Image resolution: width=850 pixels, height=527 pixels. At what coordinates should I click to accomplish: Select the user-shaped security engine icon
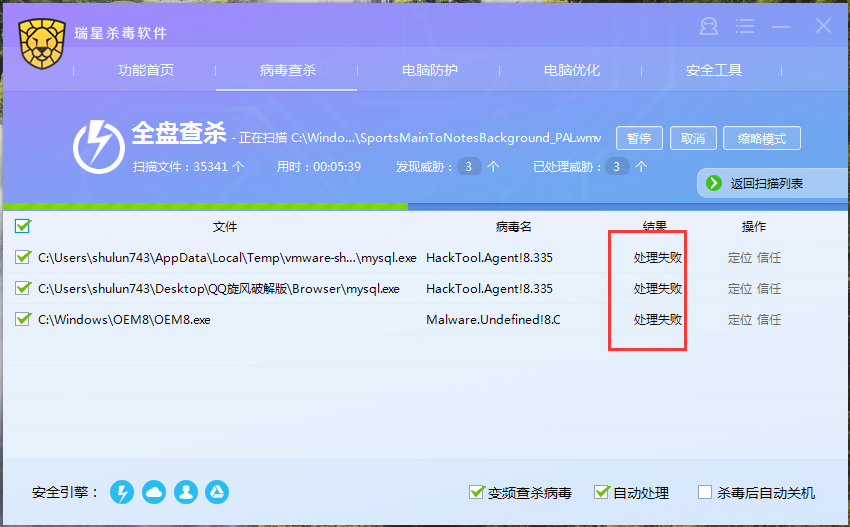tap(186, 492)
